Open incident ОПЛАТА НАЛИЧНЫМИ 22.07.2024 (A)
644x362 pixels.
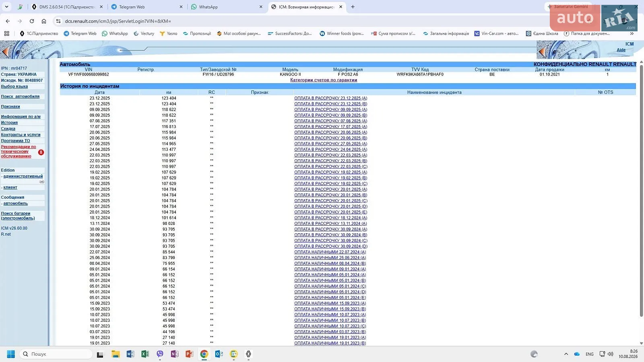(330, 252)
